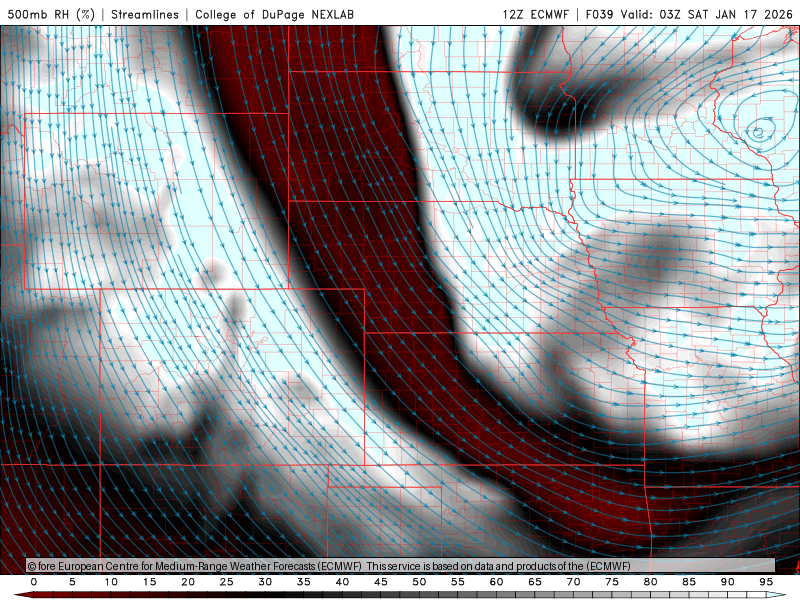Click 'College of DuPage NEXLAB' header text
The height and width of the screenshot is (600, 800).
[274, 14]
